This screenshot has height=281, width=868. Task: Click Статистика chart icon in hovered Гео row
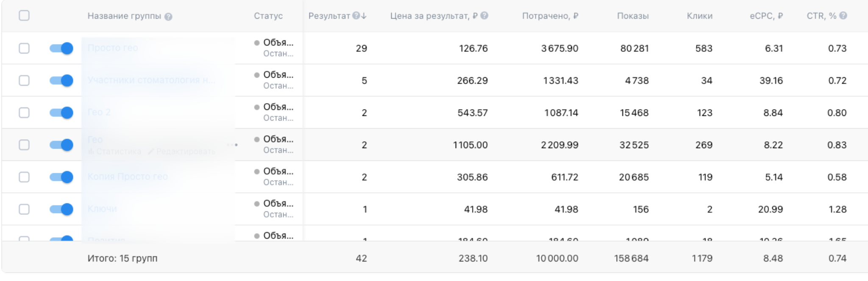(91, 152)
